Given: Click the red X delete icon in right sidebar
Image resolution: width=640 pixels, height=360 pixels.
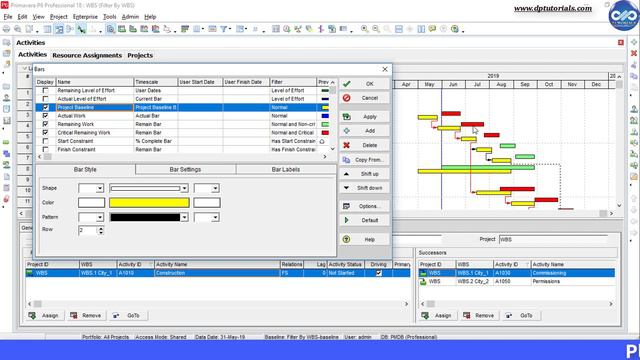Looking at the screenshot, I should 634,53.
